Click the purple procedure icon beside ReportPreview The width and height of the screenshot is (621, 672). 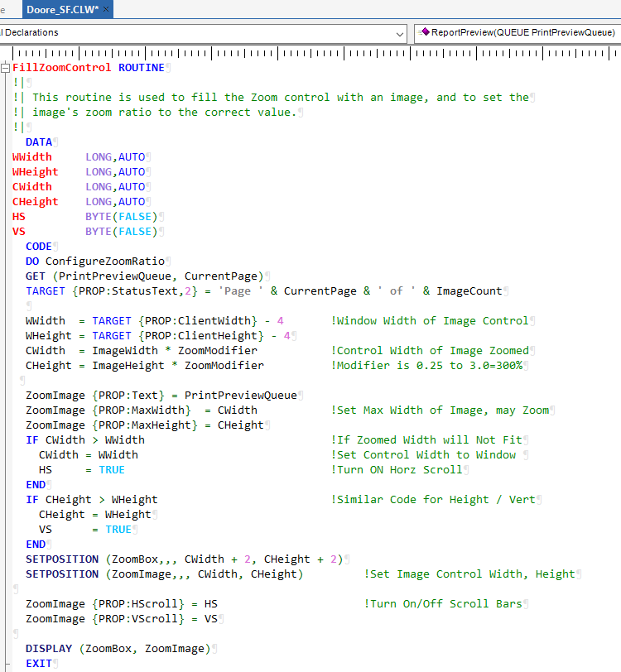425,32
